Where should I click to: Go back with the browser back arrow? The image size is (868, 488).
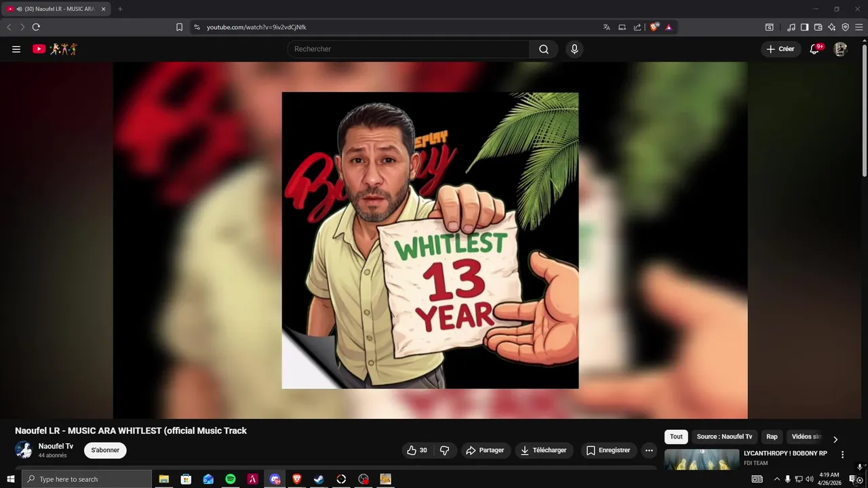point(9,27)
